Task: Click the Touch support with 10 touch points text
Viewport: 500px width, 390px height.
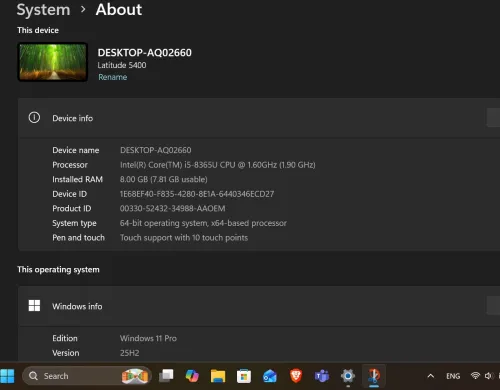Action: tap(184, 238)
